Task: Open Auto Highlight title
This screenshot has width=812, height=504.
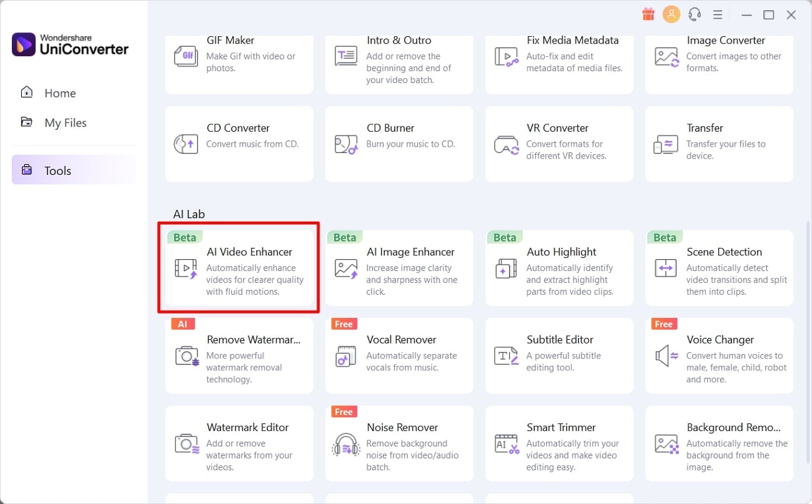Action: (562, 252)
